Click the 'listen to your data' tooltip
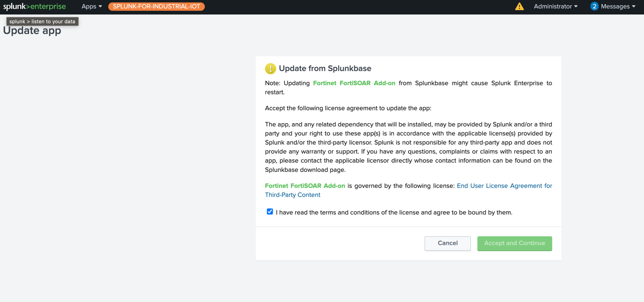This screenshot has height=302, width=644. click(x=42, y=22)
